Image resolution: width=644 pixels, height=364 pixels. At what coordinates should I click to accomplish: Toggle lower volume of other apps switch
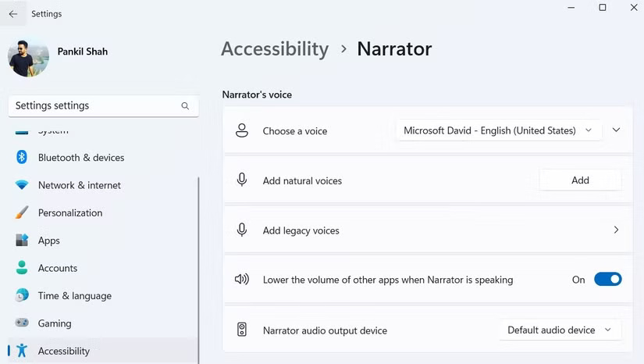click(x=607, y=280)
